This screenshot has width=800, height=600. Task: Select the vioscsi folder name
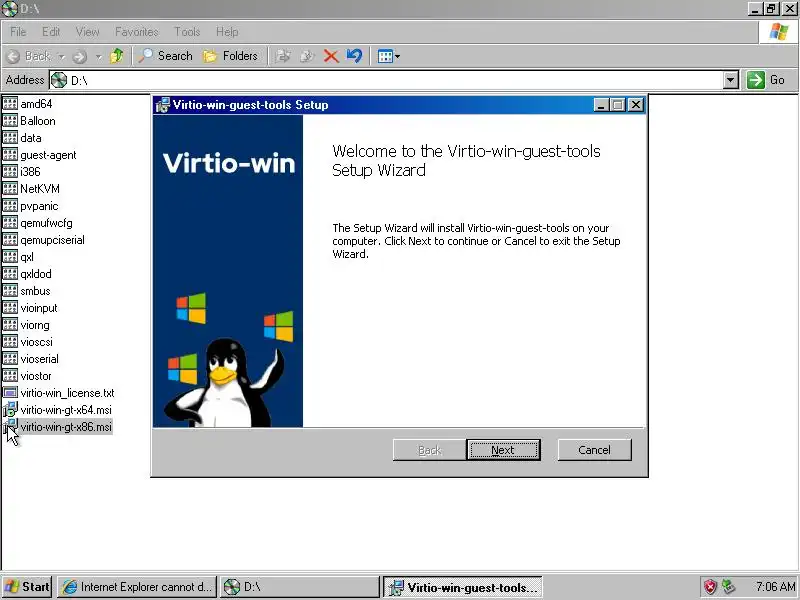(37, 342)
